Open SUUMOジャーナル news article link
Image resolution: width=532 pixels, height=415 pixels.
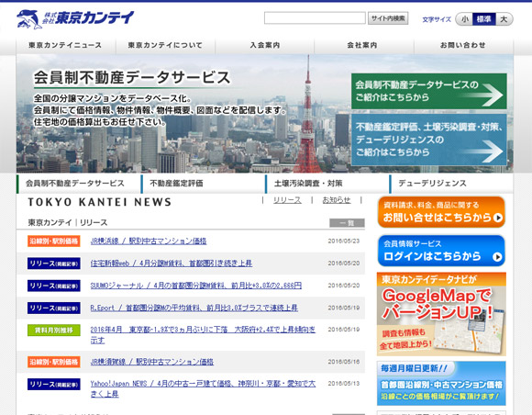195,286
